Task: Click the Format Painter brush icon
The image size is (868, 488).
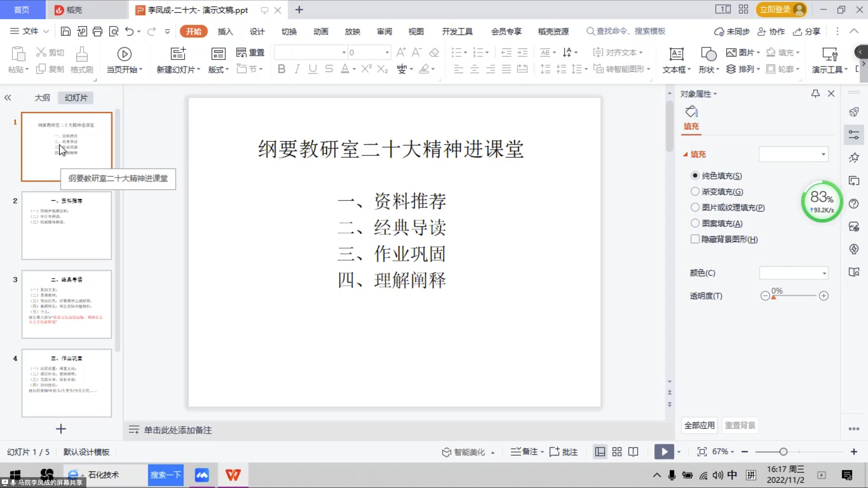Action: (x=82, y=54)
